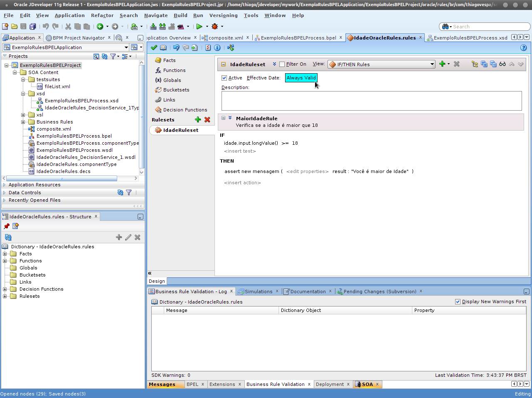Click the Open folder toolbar icon
Image resolution: width=532 pixels, height=398 pixels.
[x=15, y=26]
